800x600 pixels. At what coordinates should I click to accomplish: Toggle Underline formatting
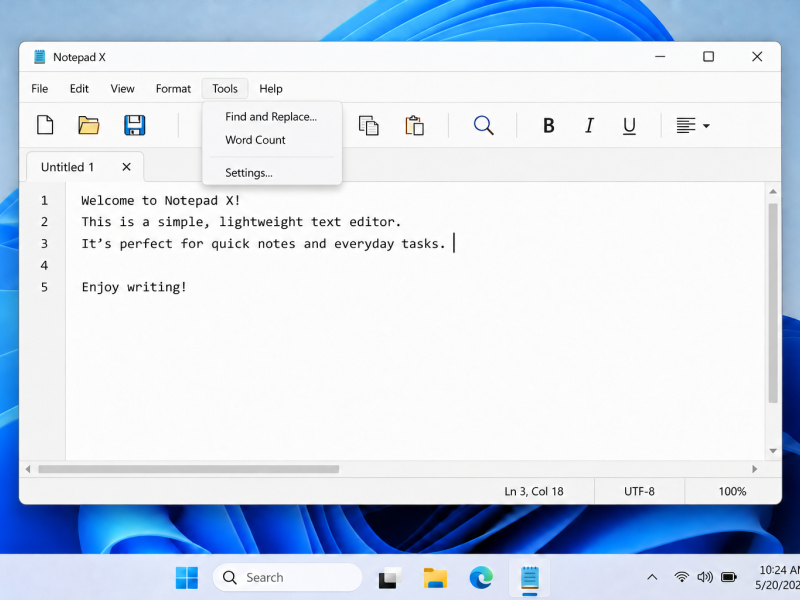[x=630, y=126]
